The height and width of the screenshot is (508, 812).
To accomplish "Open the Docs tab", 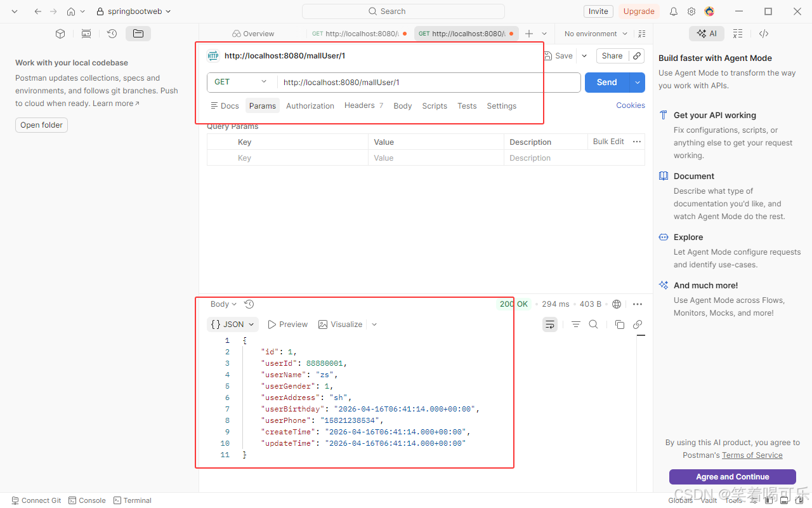I will [x=225, y=106].
